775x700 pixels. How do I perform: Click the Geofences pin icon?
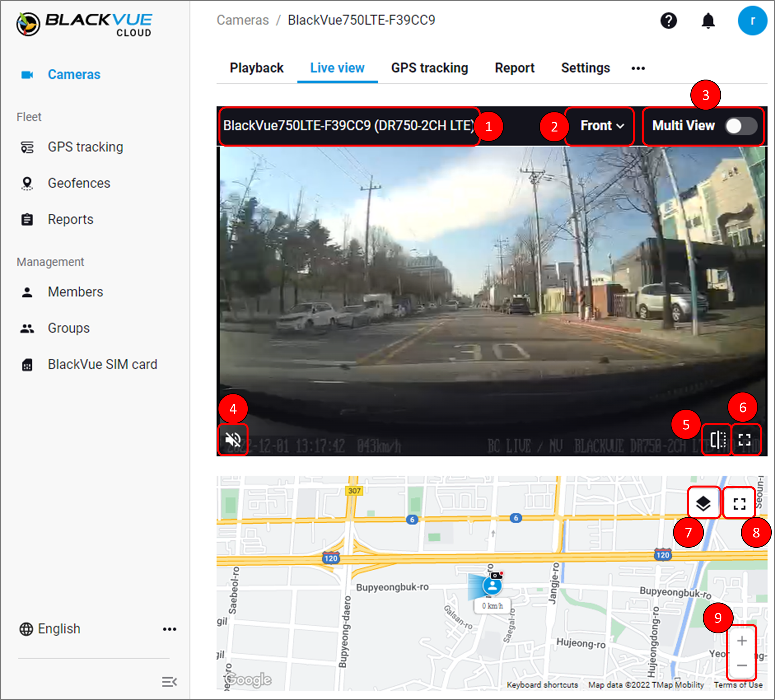(x=27, y=184)
